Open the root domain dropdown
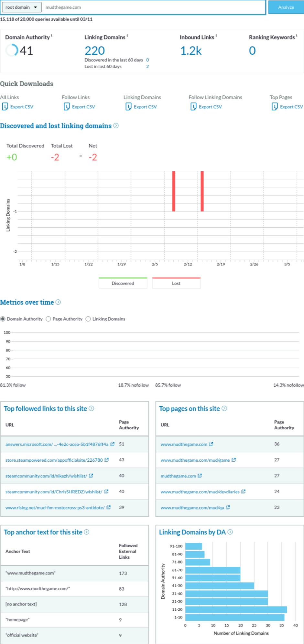 (x=21, y=7)
